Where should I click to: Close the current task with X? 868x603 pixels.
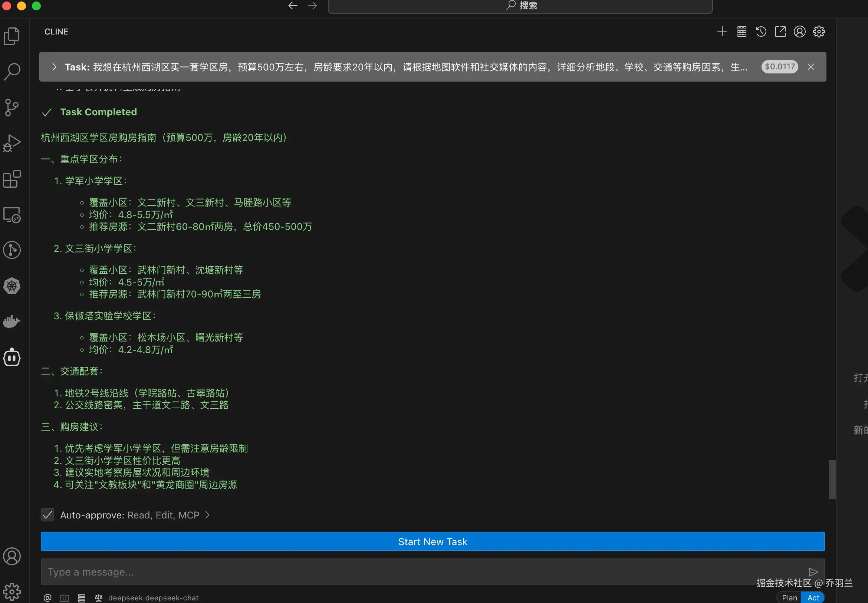tap(811, 67)
